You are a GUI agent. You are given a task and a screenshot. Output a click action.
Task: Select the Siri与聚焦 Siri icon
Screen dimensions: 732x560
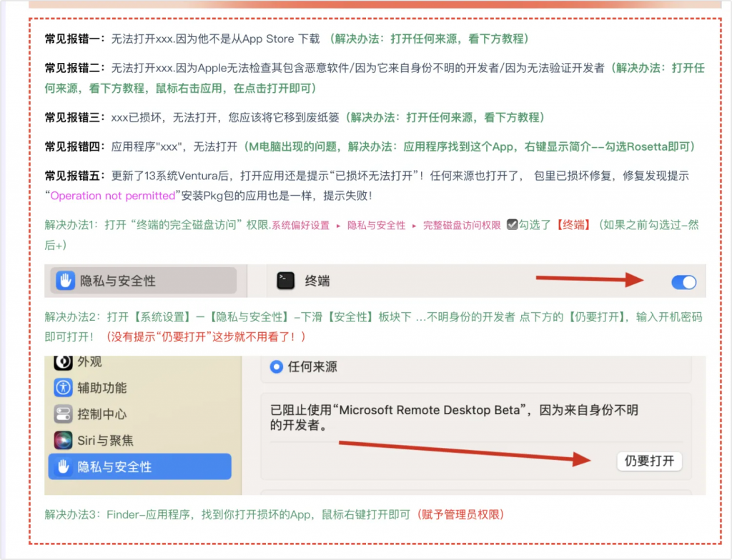tap(65, 440)
